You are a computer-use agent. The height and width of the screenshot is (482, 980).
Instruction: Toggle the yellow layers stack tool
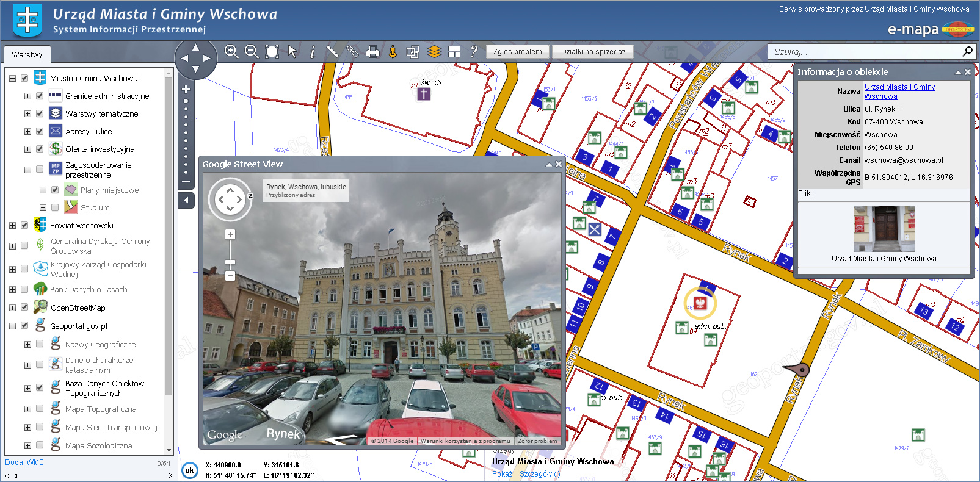pos(434,52)
